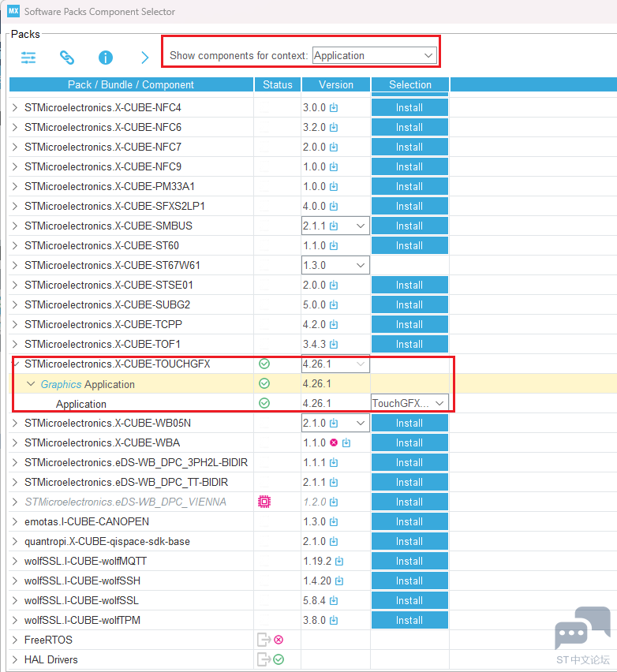Screen dimensions: 617x672
Task: Expand the STMicroelectronics.X-CUBE-NFC4 pack
Action: 15,107
